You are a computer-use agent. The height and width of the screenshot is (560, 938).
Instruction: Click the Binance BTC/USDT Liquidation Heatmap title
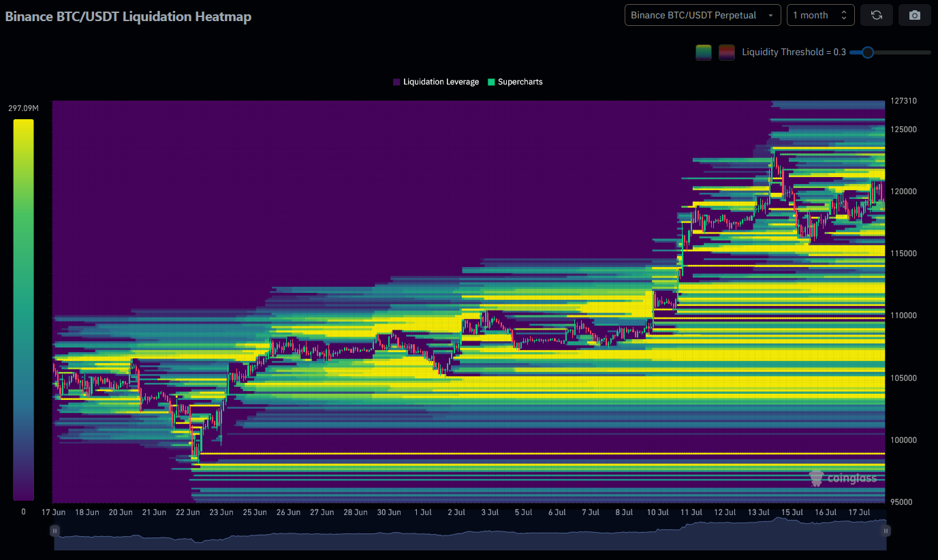point(128,16)
